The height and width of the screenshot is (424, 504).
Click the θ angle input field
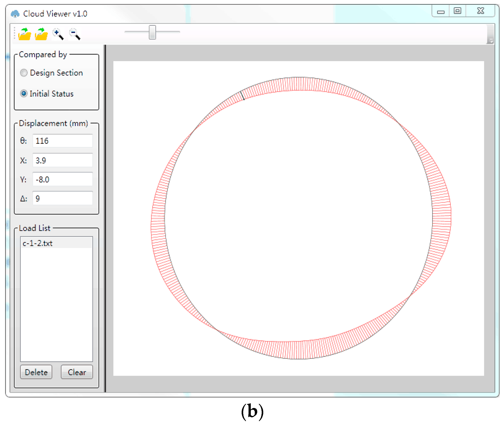(x=62, y=141)
